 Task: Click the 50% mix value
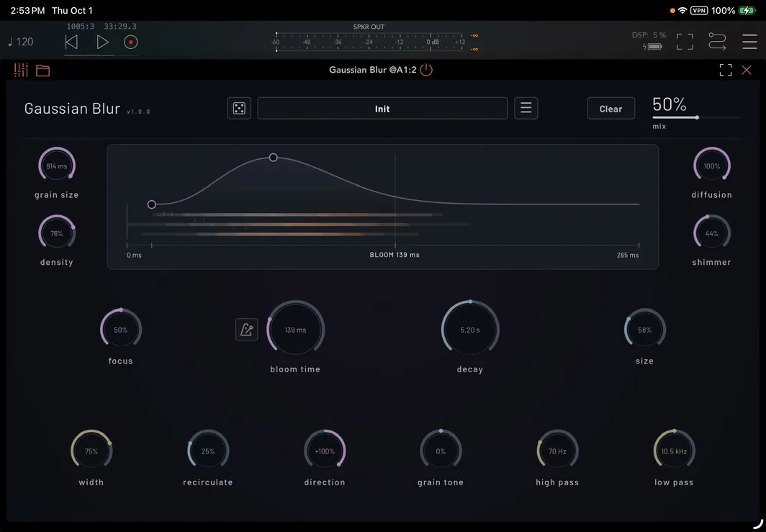(670, 104)
